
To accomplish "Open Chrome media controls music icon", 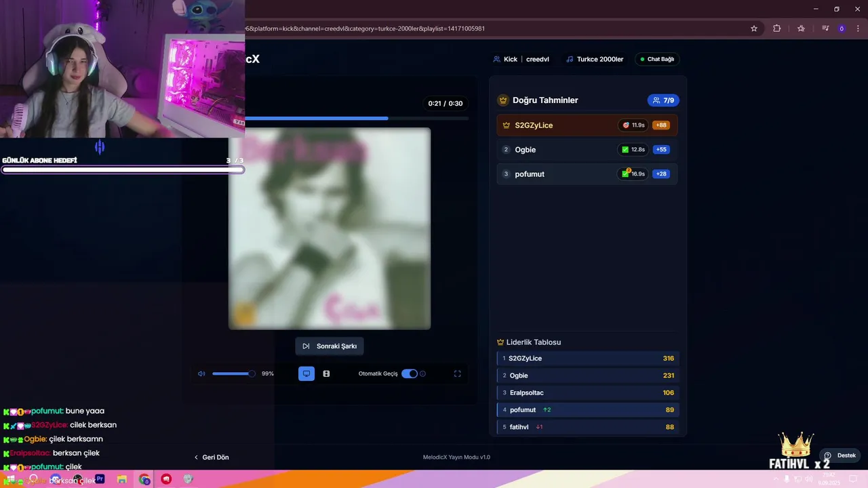I will pyautogui.click(x=825, y=28).
